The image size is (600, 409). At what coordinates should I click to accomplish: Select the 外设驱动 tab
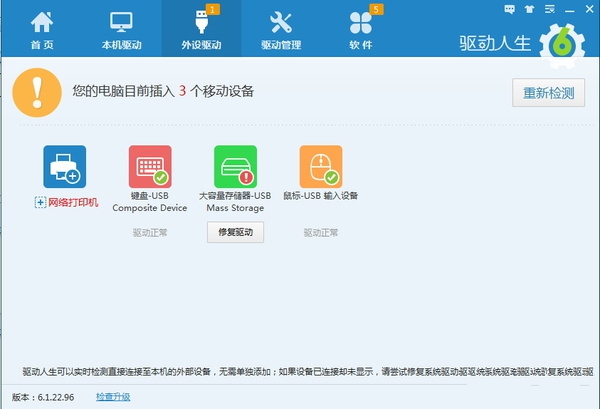[201, 29]
